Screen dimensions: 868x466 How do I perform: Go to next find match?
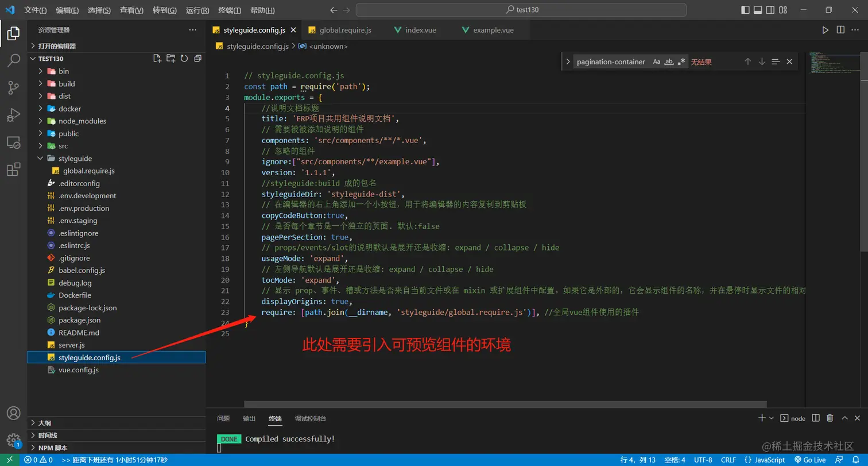(x=762, y=61)
